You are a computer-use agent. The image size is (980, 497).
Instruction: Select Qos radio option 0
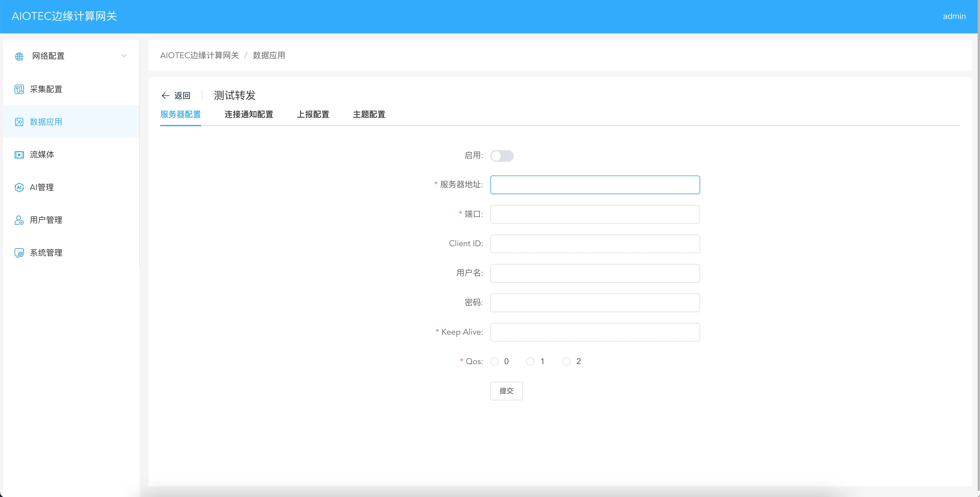click(494, 362)
